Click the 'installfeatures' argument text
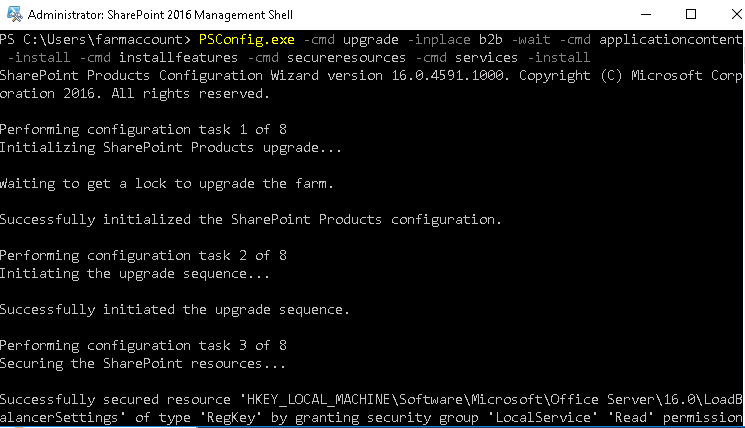745x428 pixels. pos(178,57)
